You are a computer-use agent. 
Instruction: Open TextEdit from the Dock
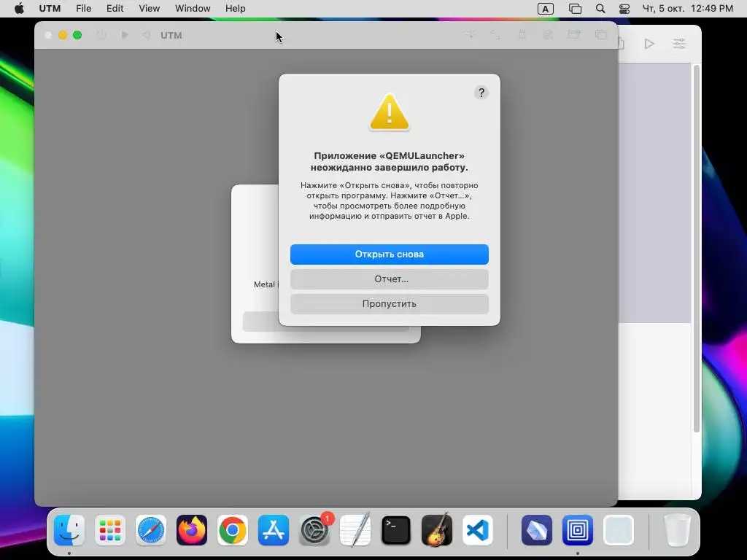355,530
